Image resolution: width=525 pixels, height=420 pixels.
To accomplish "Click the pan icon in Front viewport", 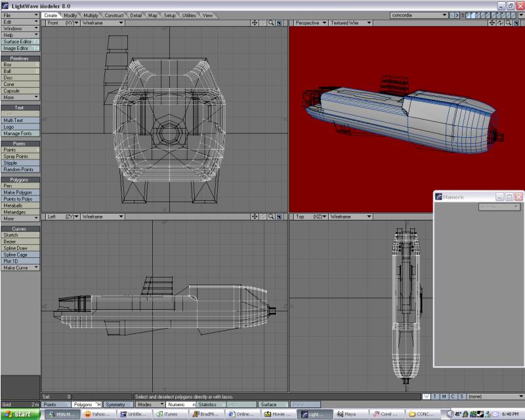I will pos(255,22).
